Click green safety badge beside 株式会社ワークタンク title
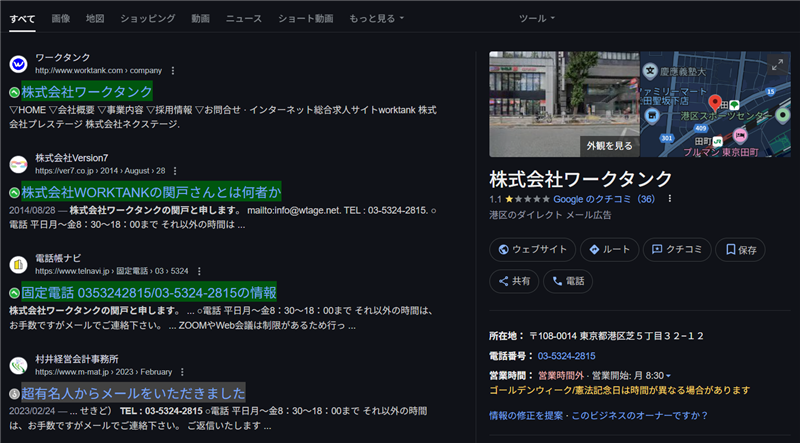 click(x=14, y=92)
